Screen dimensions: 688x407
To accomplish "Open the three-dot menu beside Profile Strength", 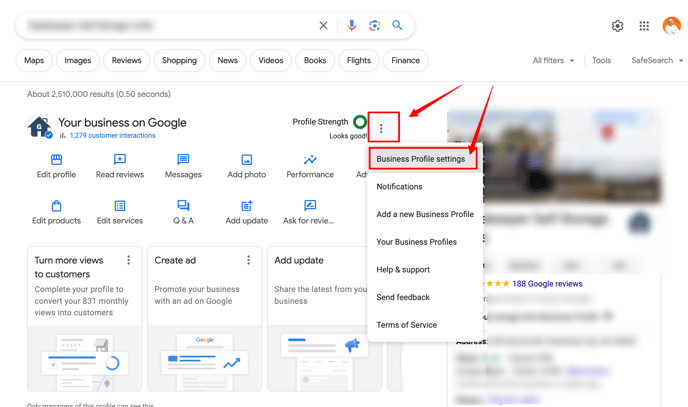I will [381, 128].
